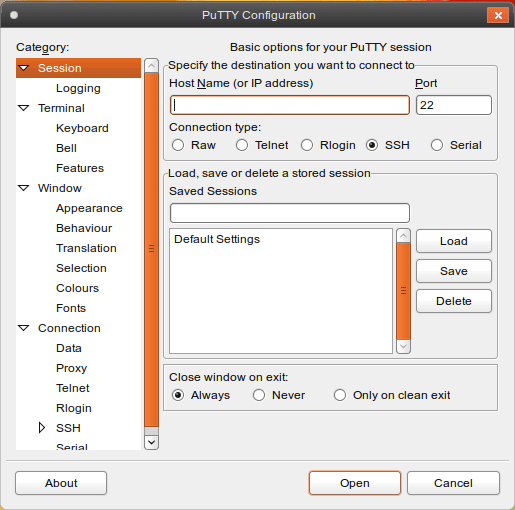
Task: Close the PuTTY Configuration window
Action: click(498, 15)
